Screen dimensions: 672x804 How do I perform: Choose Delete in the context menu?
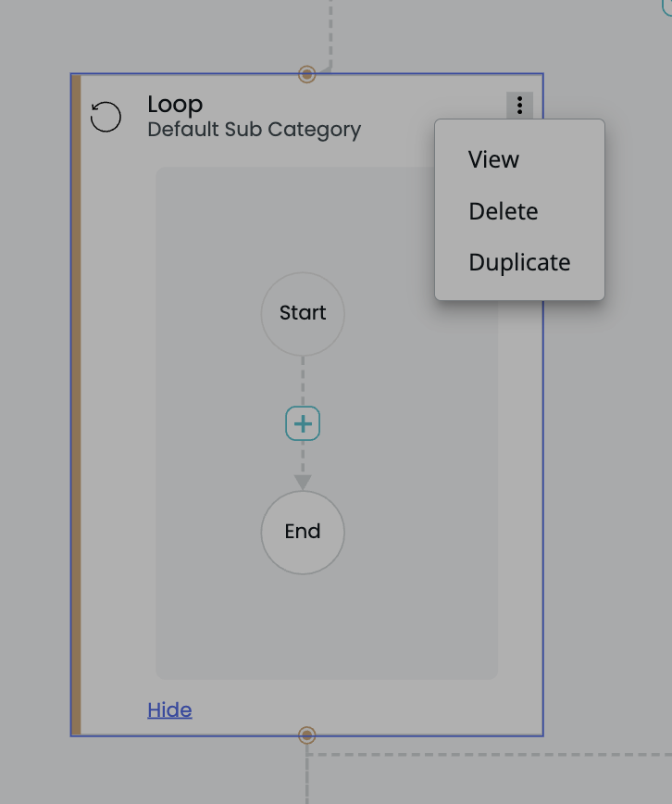[x=503, y=211]
